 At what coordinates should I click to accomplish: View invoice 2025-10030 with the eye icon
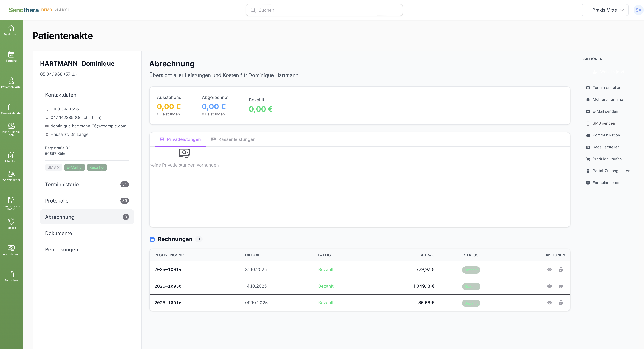click(x=550, y=286)
